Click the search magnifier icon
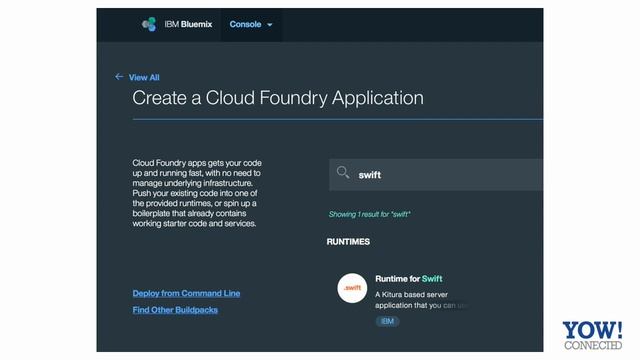 (x=343, y=173)
